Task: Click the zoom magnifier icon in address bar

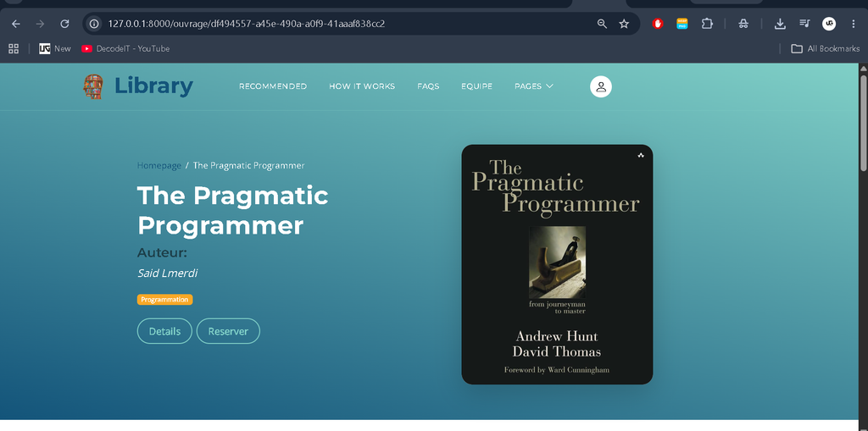Action: (x=602, y=24)
